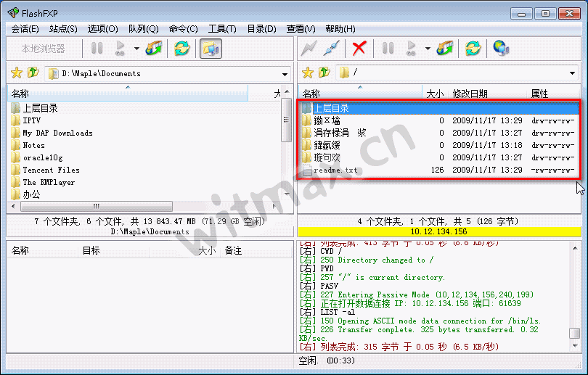Viewport: 588px width, 375px height.
Task: Select the Tencent Files folder
Action: (x=46, y=170)
